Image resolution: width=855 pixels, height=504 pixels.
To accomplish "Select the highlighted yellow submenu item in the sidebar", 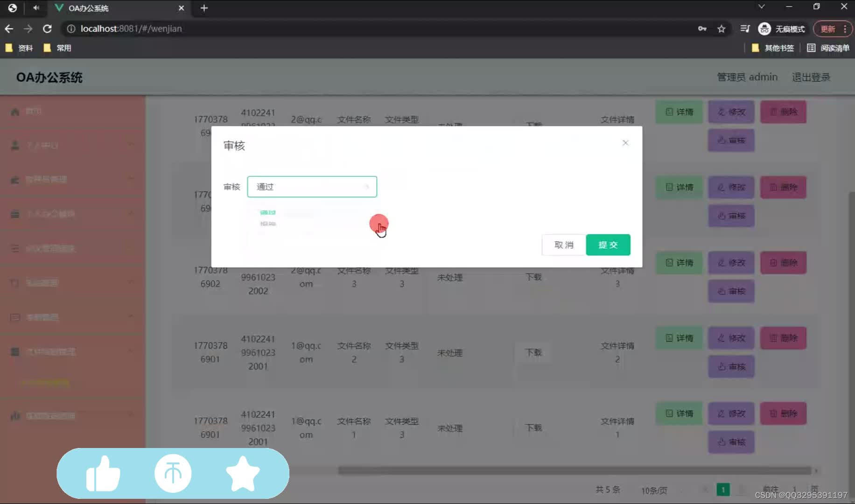I will (x=45, y=383).
